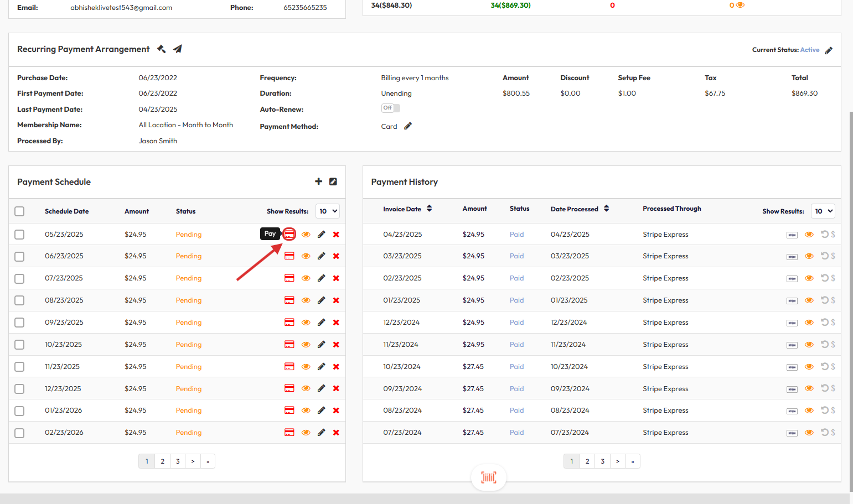Viewport: 853px width, 504px height.
Task: Click the paper plane send icon
Action: (178, 49)
